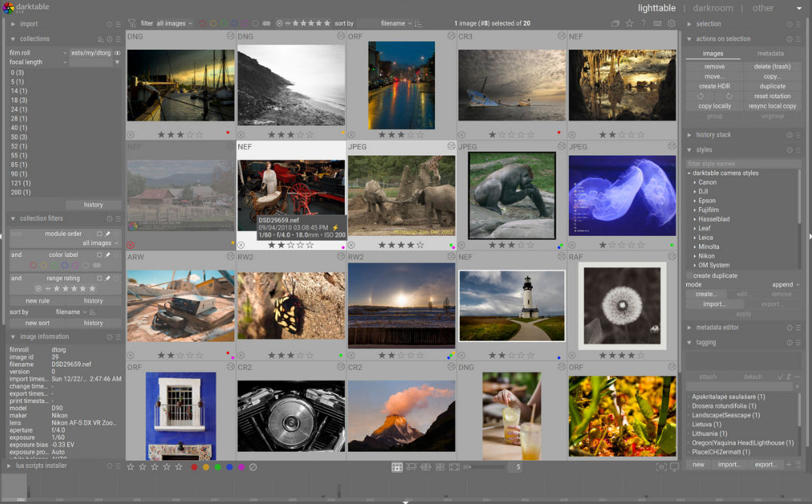Screen dimensions: 812x504
Task: Click the top bar filter funnel icon
Action: 132,23
